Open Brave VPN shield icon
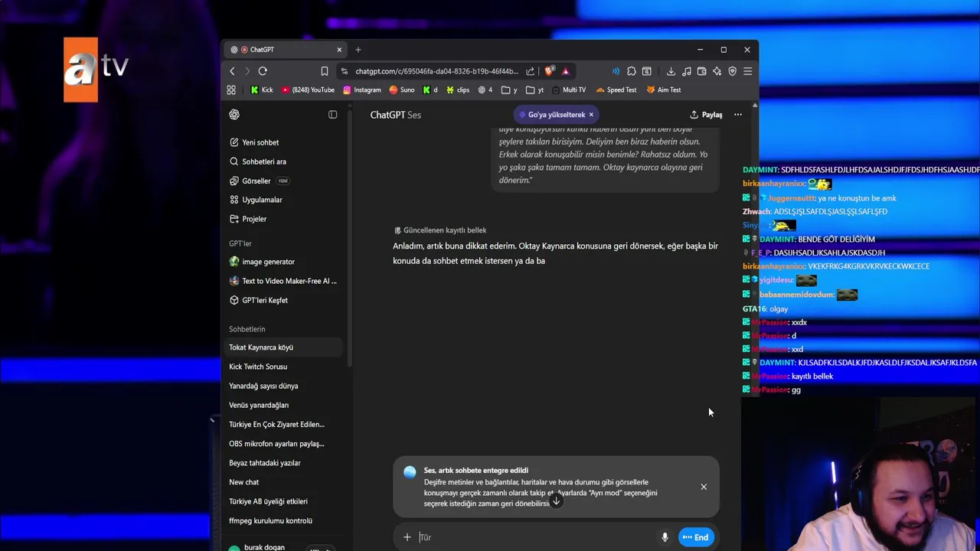The image size is (980, 551). 732,71
